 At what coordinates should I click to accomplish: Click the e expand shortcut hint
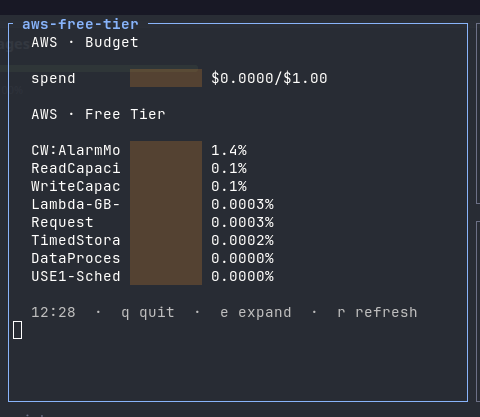(x=256, y=313)
